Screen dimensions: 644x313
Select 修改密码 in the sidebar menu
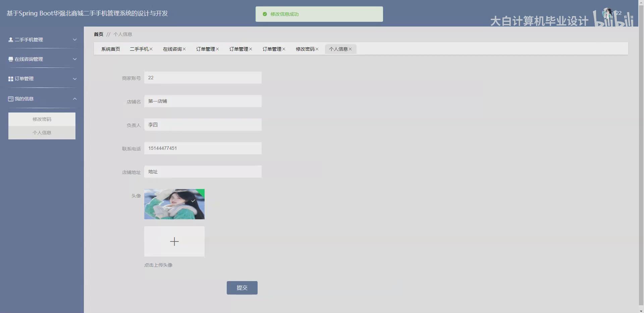pyautogui.click(x=42, y=119)
